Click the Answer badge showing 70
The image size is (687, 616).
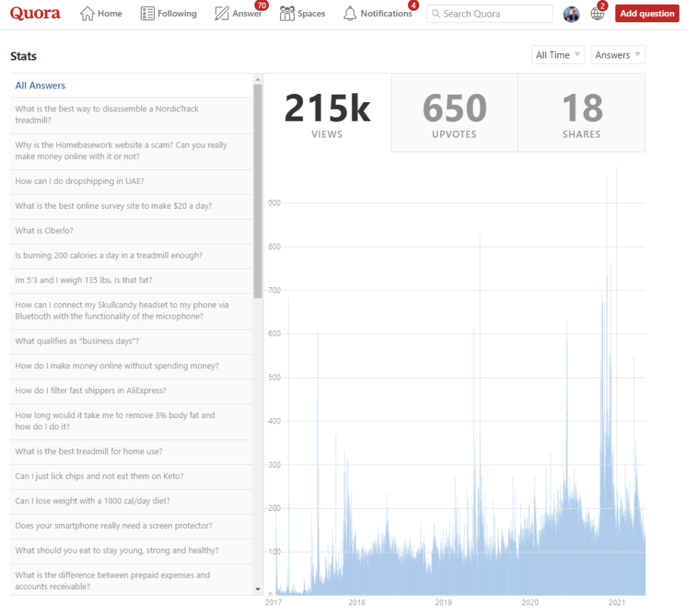262,5
